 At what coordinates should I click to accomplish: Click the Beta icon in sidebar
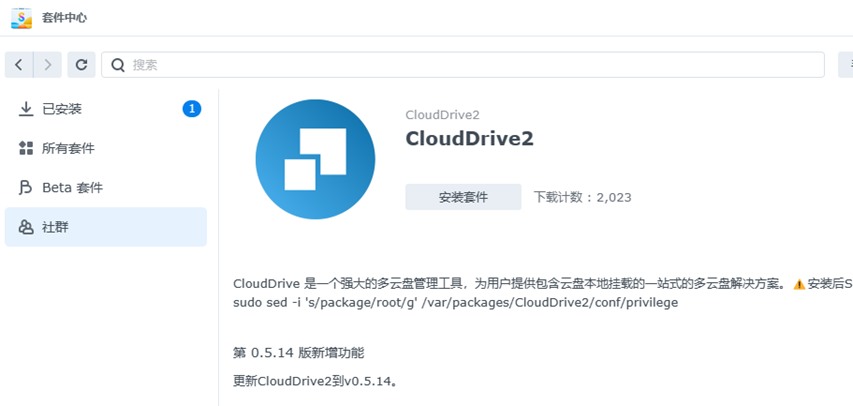point(26,188)
